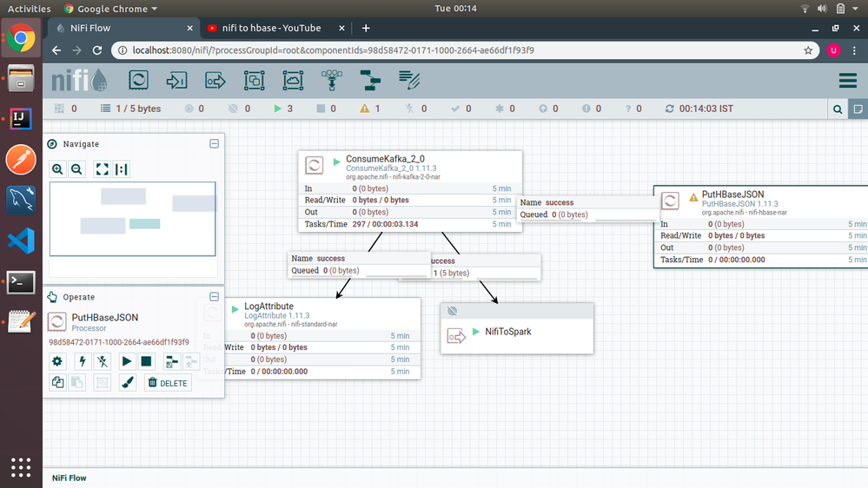Open the NiFi global hamburger menu
Image resolution: width=868 pixels, height=488 pixels.
pos(847,81)
